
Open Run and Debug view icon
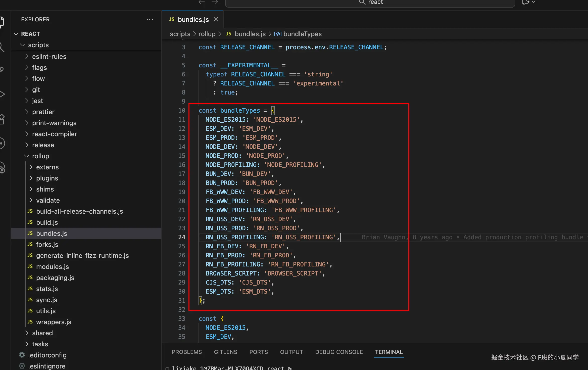(x=2, y=94)
